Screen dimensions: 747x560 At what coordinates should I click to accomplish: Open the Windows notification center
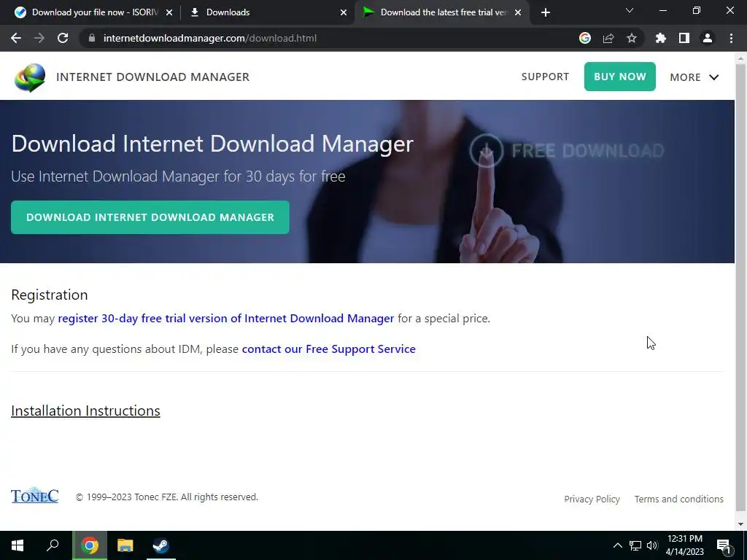point(724,546)
